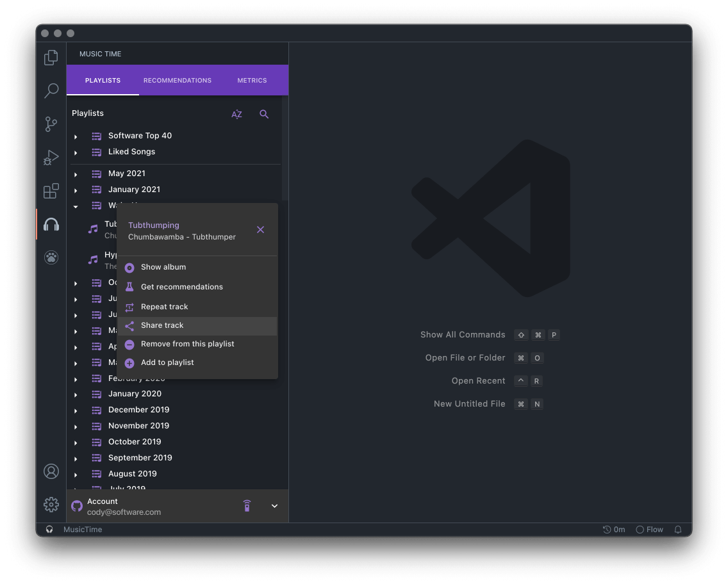Image resolution: width=728 pixels, height=584 pixels.
Task: Open the Music Time headphones sidebar icon
Action: 51,225
